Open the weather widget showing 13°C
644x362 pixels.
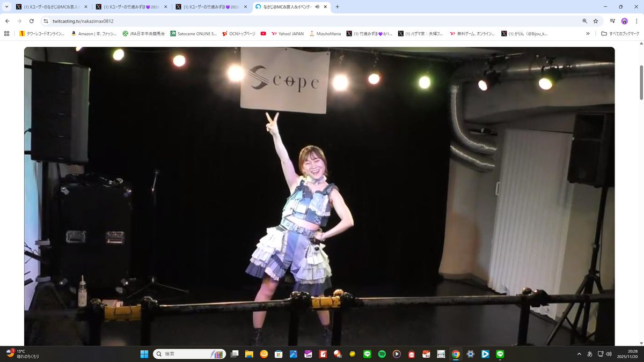tap(23, 353)
